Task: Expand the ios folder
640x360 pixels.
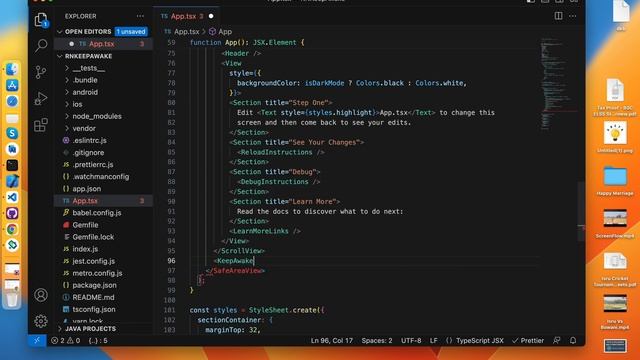Action: [x=78, y=104]
